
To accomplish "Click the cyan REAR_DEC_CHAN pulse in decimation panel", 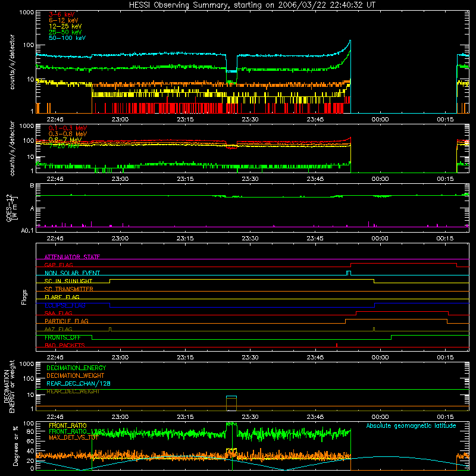I will (x=231, y=396).
